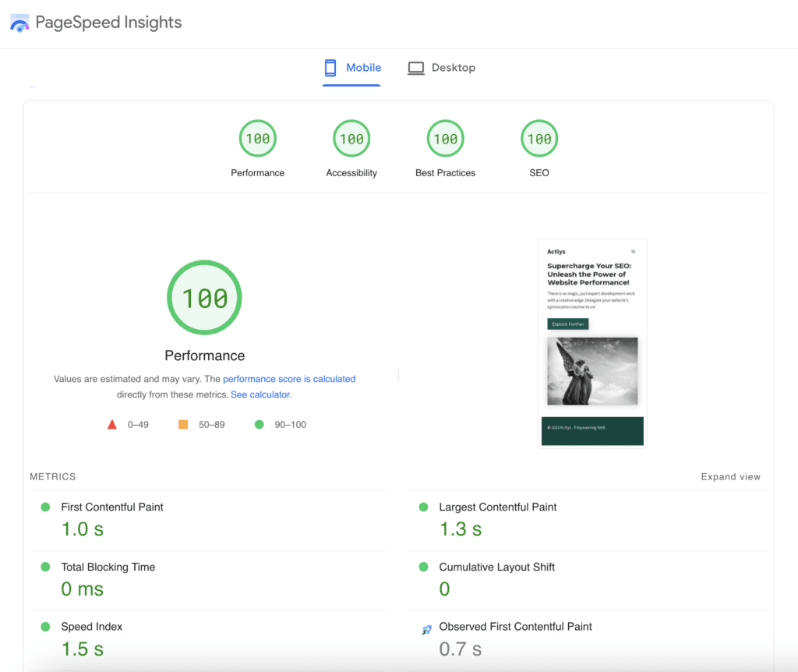The image size is (798, 672).
Task: Click the phone icon on the Mobile tab
Action: pyautogui.click(x=330, y=68)
